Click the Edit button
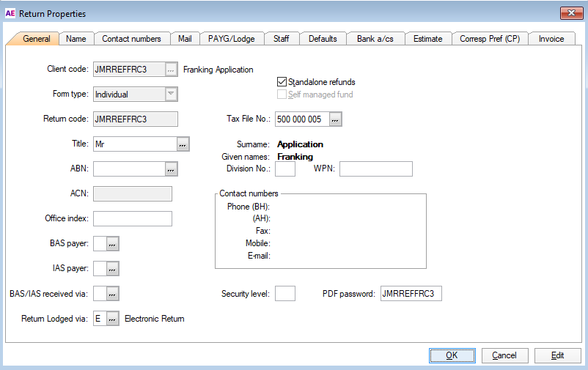588x370 pixels. [557, 355]
